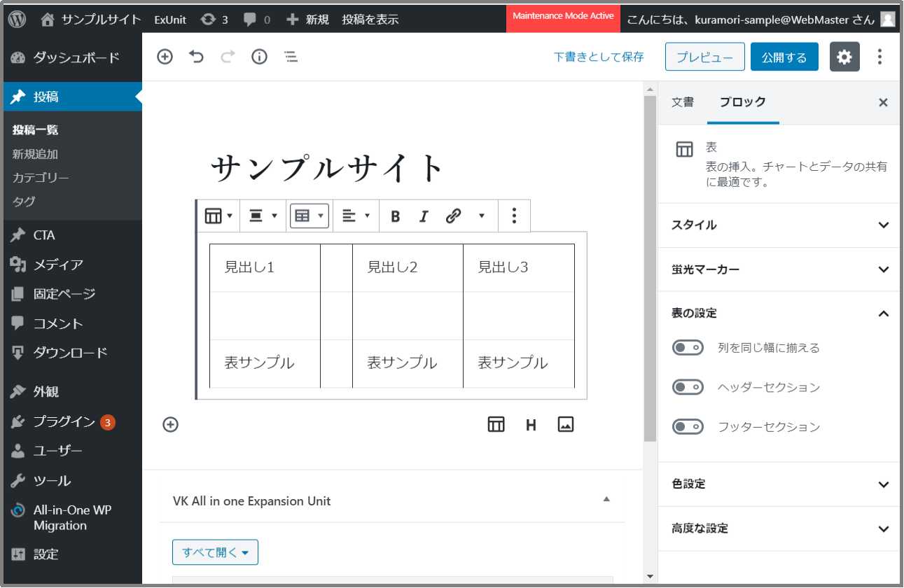Enable the フッターセクション toggle
This screenshot has height=588, width=904.
pos(688,426)
